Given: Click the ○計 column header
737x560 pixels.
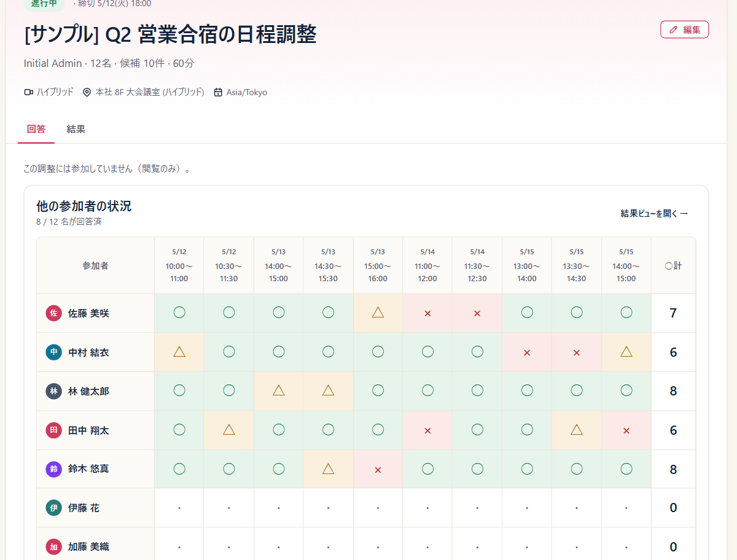Looking at the screenshot, I should (673, 266).
